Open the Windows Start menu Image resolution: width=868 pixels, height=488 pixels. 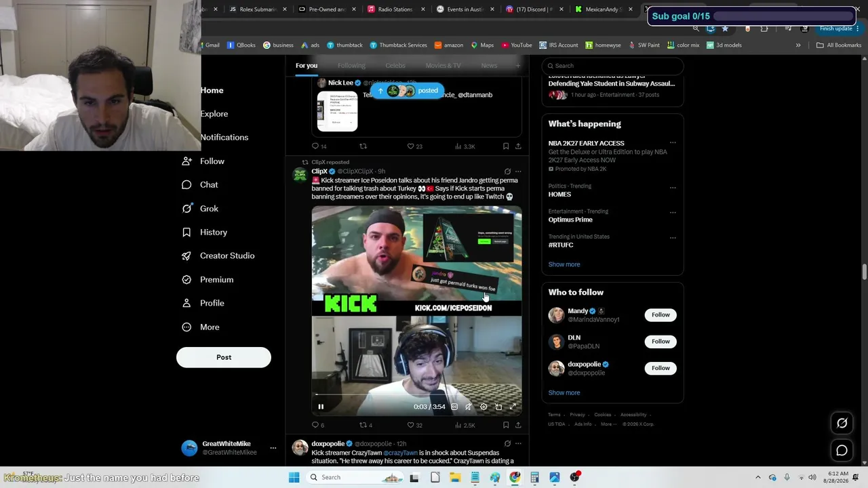294,477
